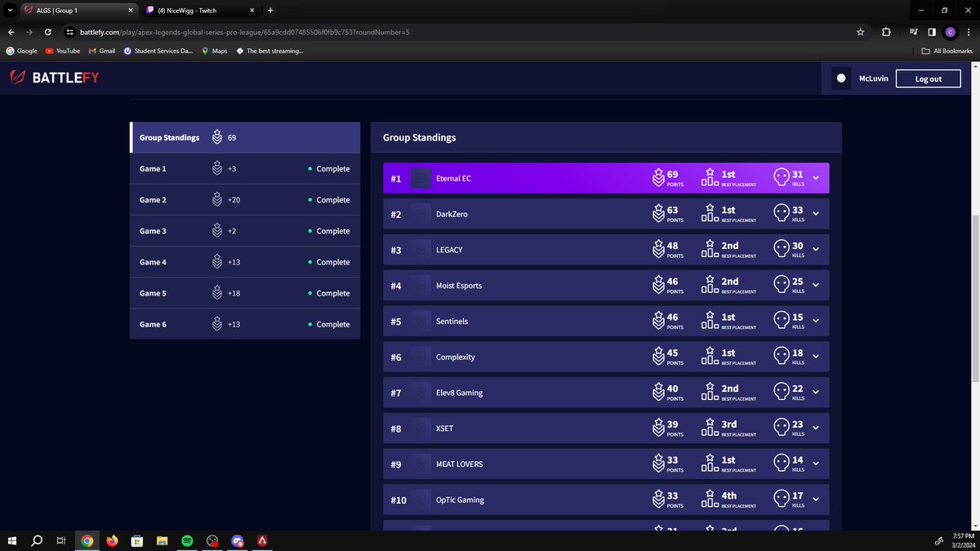Open the Gmail bookmark
This screenshot has width=980, height=551.
pos(101,51)
